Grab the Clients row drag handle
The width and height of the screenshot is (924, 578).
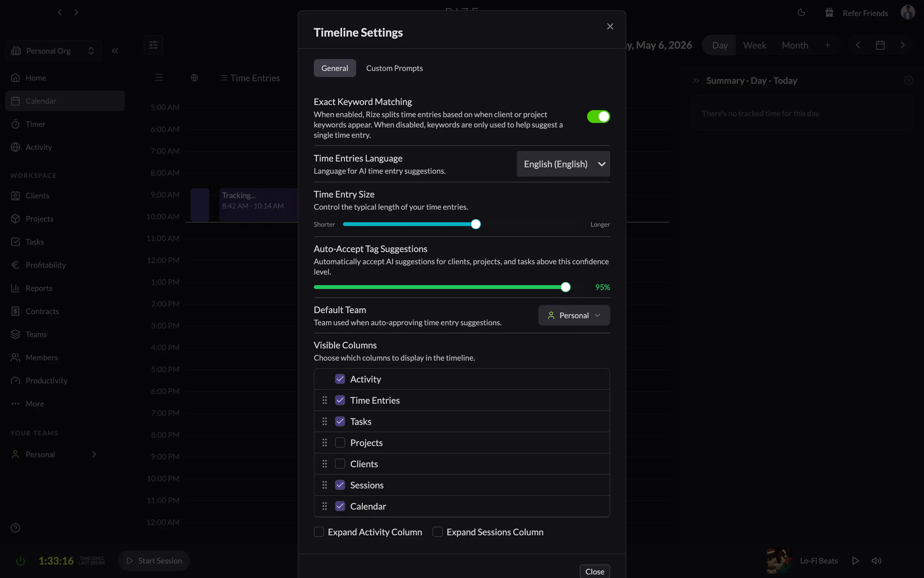click(x=325, y=464)
